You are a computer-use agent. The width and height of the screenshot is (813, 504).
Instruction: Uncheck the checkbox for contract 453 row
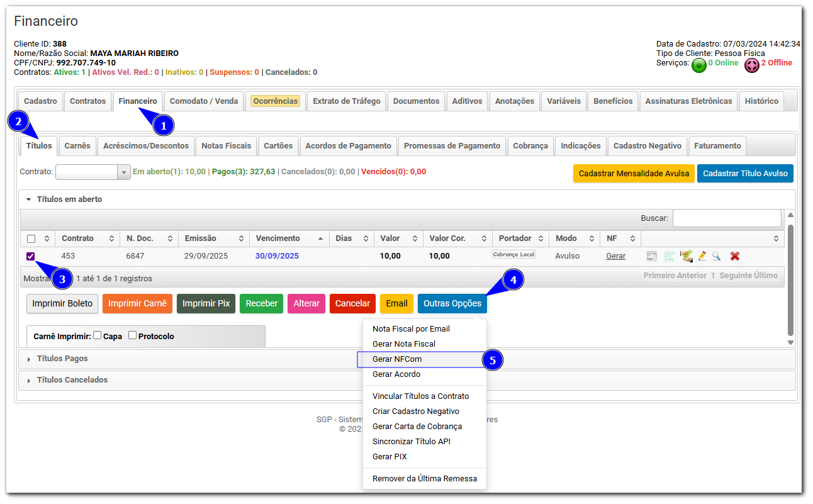click(x=31, y=256)
